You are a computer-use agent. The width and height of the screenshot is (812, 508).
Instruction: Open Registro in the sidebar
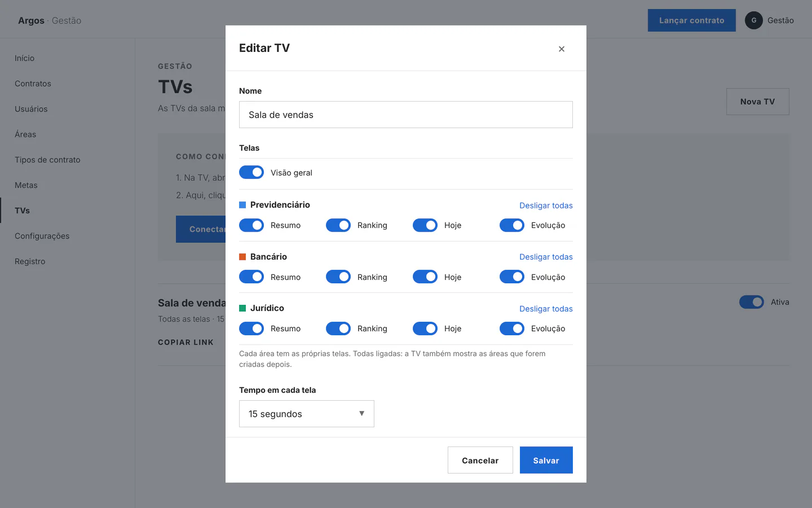tap(30, 261)
